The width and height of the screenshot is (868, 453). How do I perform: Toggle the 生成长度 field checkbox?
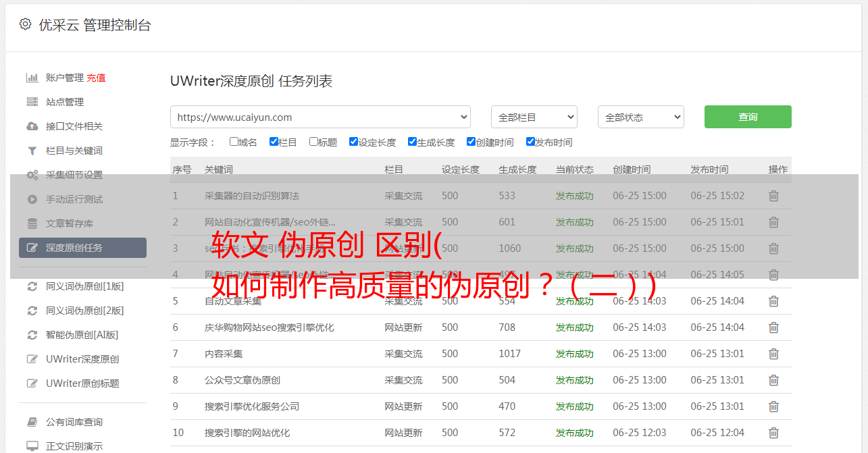click(412, 142)
